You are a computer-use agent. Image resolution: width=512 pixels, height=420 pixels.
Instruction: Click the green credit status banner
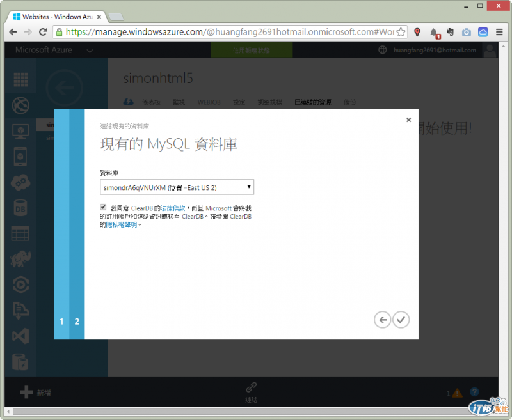click(x=252, y=51)
